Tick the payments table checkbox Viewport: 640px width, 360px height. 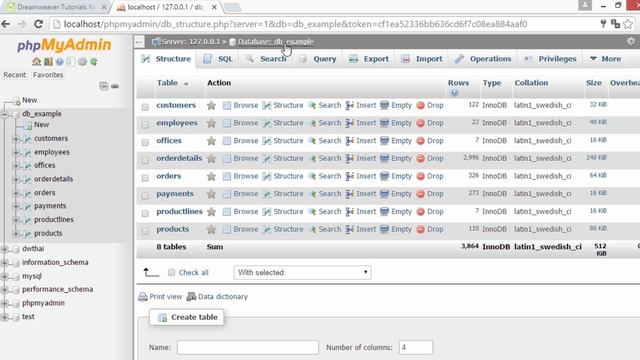(145, 196)
